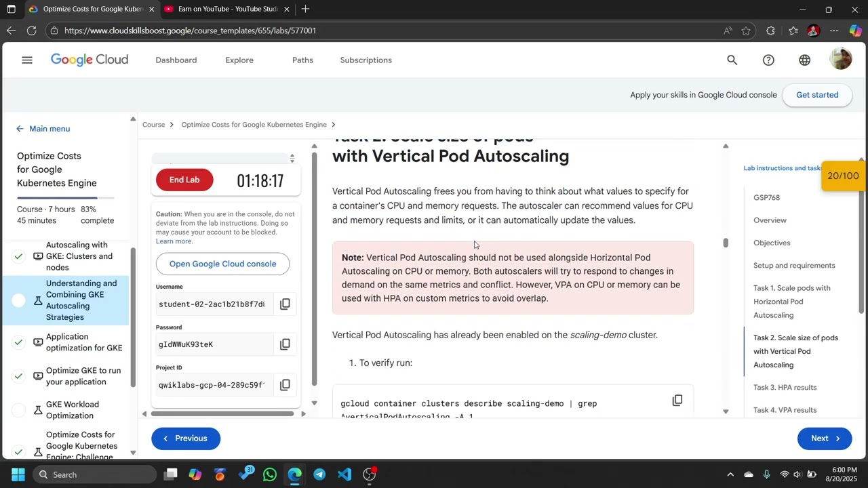Click the Learn more link
The image size is (868, 488).
point(174,241)
